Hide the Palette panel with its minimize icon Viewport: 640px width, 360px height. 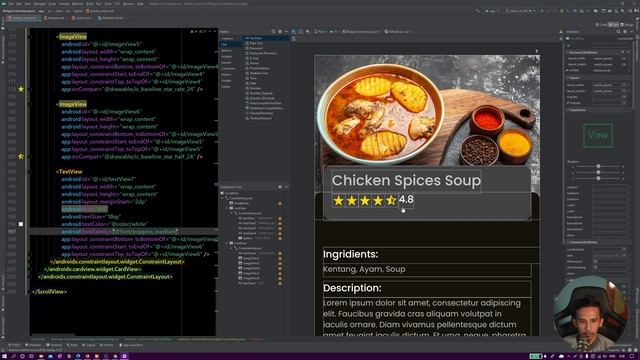pyautogui.click(x=286, y=31)
